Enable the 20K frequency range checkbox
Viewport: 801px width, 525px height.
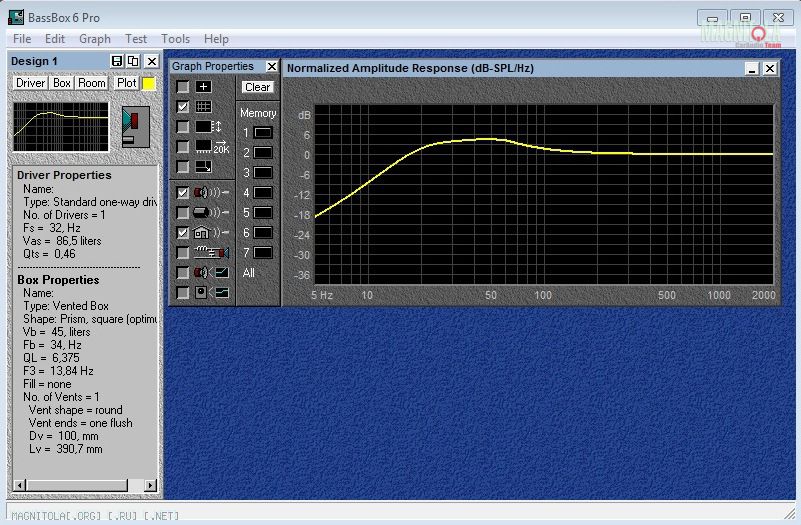(182, 147)
